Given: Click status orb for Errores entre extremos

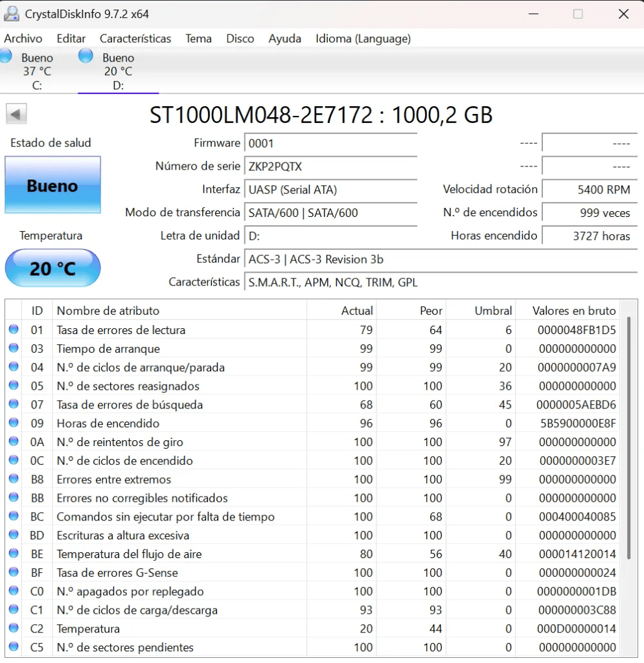Looking at the screenshot, I should [x=14, y=478].
